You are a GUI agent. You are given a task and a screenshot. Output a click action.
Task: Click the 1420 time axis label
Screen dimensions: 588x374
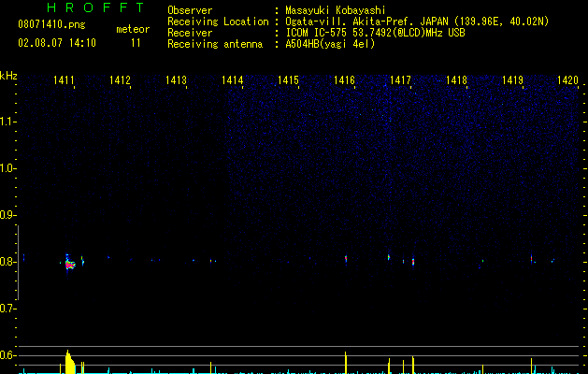click(x=567, y=80)
